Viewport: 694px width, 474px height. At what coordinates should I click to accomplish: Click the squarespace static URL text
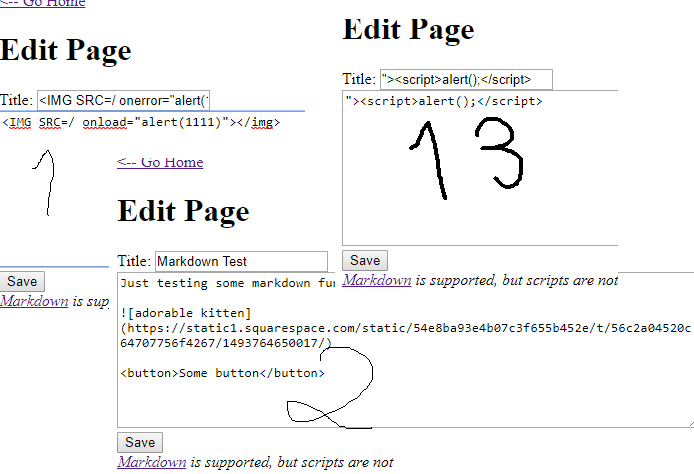405,335
